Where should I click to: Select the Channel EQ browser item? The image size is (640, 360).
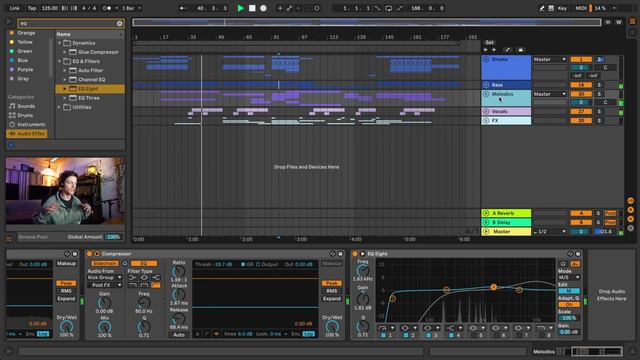[x=91, y=80]
